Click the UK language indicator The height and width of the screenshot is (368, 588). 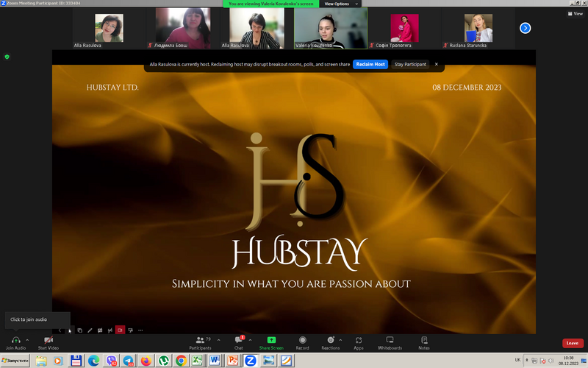click(517, 360)
